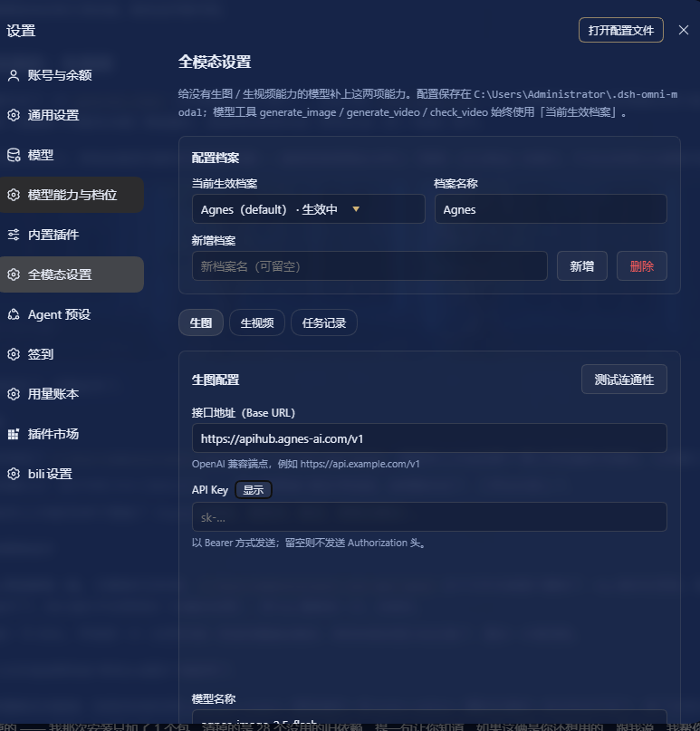
Task: Open 内置插件 settings
Action: (x=72, y=235)
